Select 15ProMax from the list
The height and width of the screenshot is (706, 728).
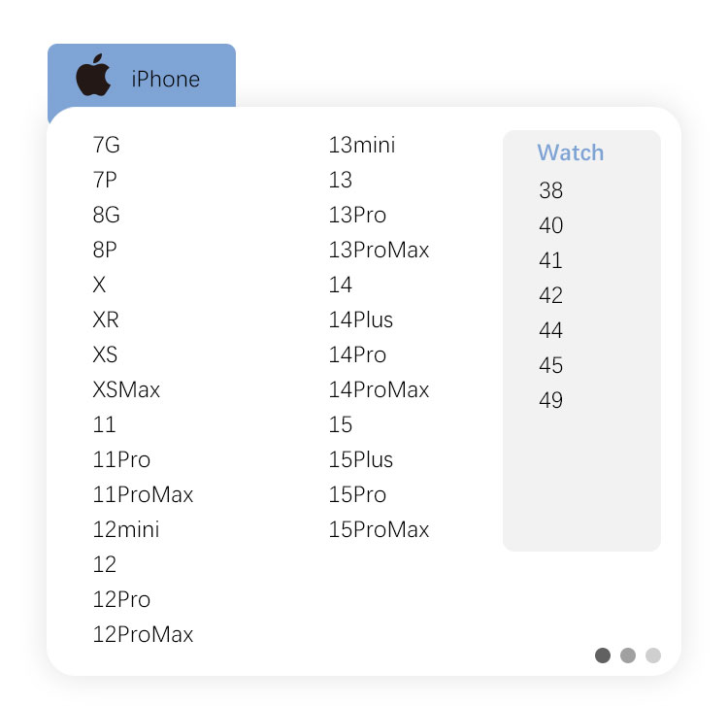[379, 530]
